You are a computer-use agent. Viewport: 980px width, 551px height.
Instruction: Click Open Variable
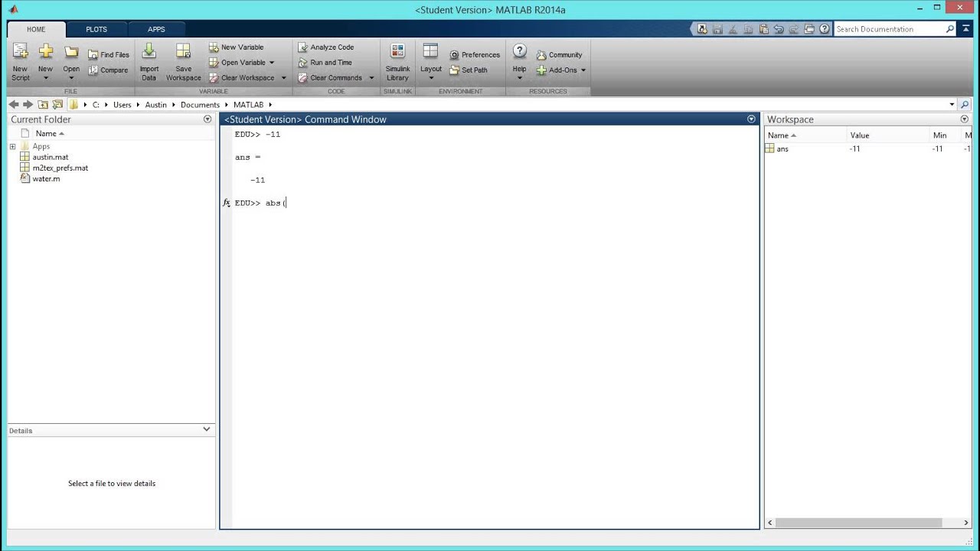[x=237, y=63]
